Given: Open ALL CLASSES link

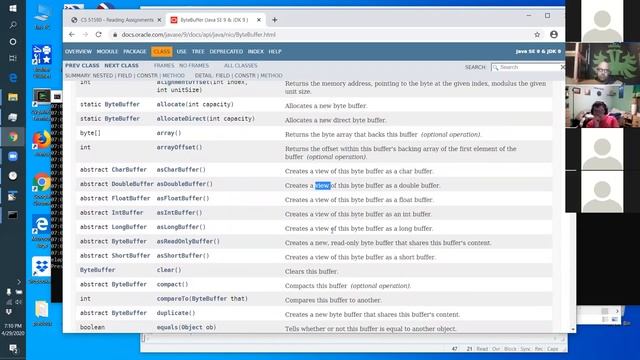Looking at the screenshot, I should point(240,65).
